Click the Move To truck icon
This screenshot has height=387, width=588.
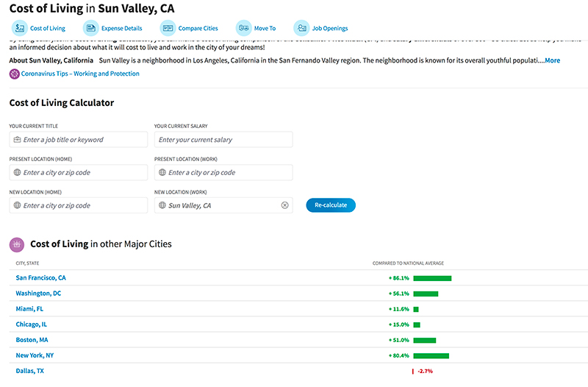(243, 28)
